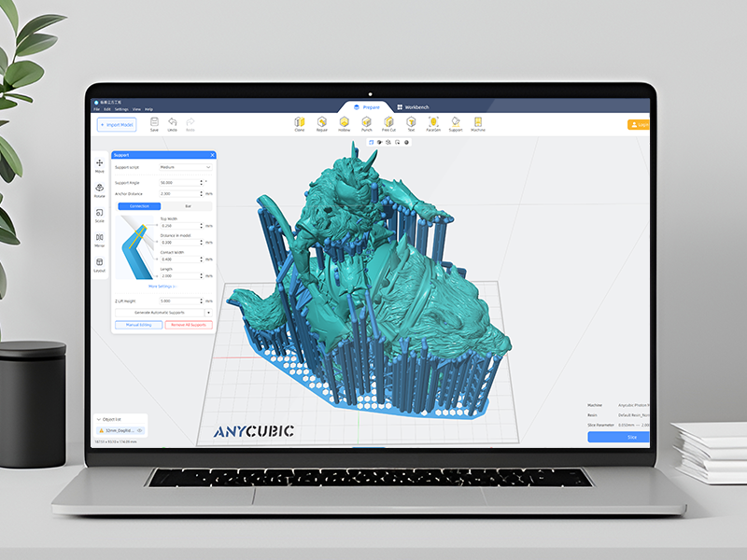Select the Text tool

411,124
